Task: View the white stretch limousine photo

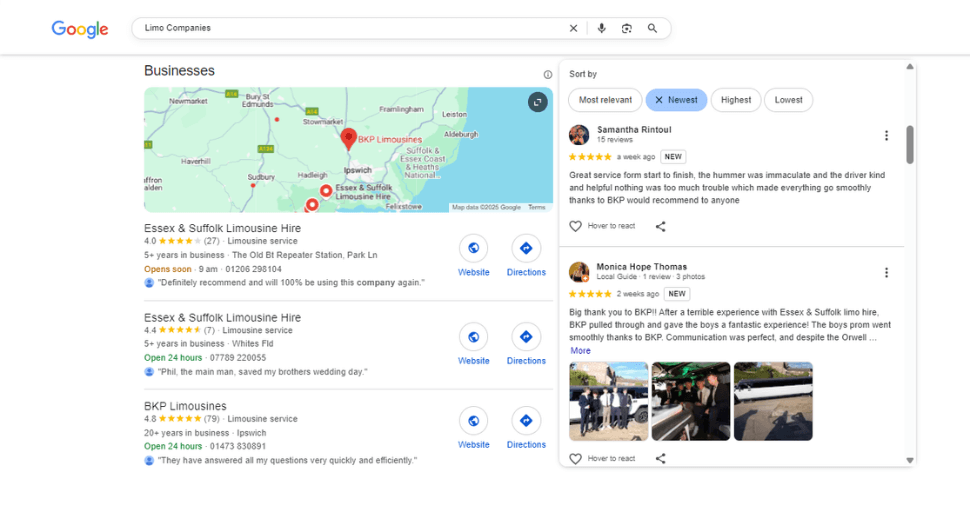Action: click(773, 401)
